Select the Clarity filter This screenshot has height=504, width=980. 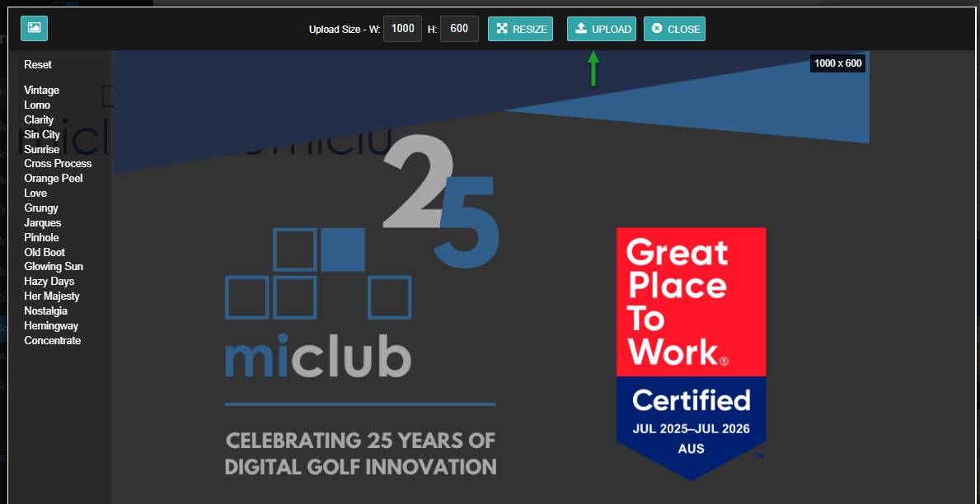(x=39, y=120)
